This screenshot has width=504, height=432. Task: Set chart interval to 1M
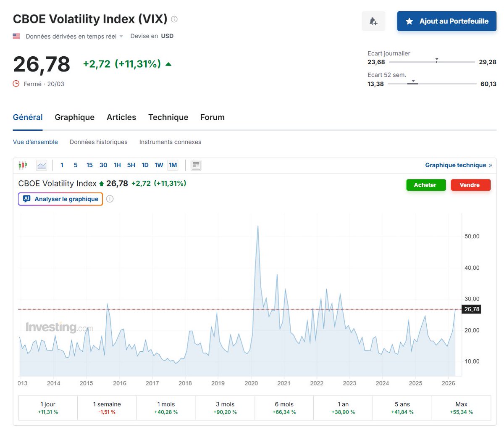coord(173,165)
